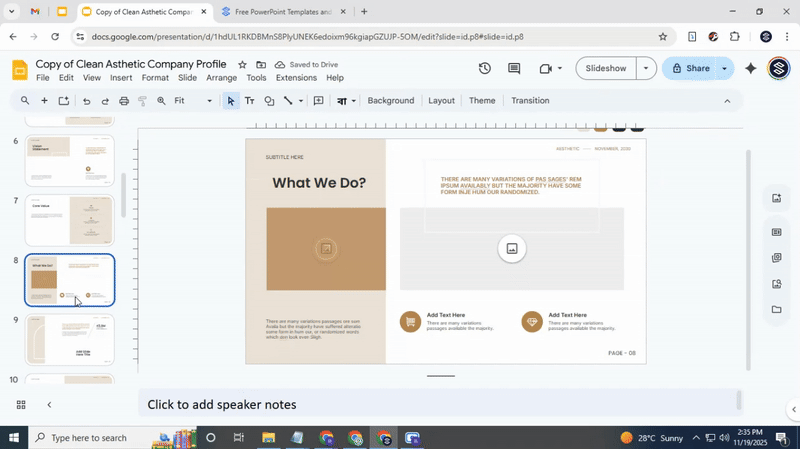
Task: Select slide 7 thumbnail
Action: (x=70, y=220)
